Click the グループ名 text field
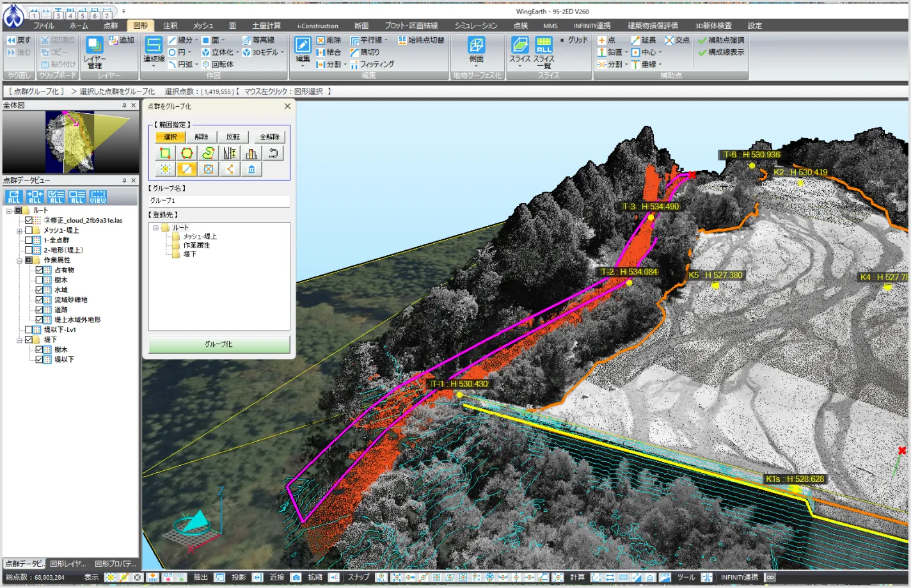 tap(219, 201)
